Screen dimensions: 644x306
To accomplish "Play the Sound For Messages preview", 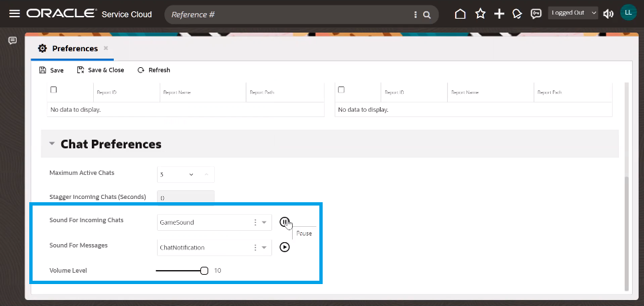I will coord(285,247).
